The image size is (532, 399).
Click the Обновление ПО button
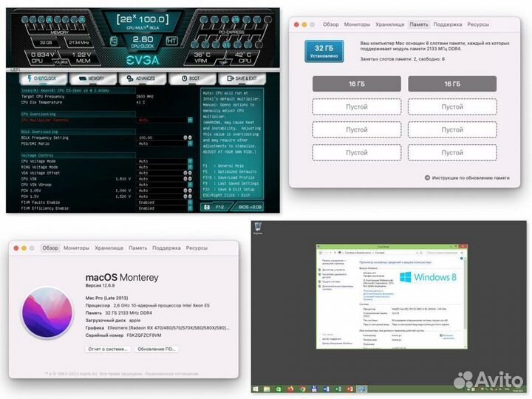[x=157, y=349]
